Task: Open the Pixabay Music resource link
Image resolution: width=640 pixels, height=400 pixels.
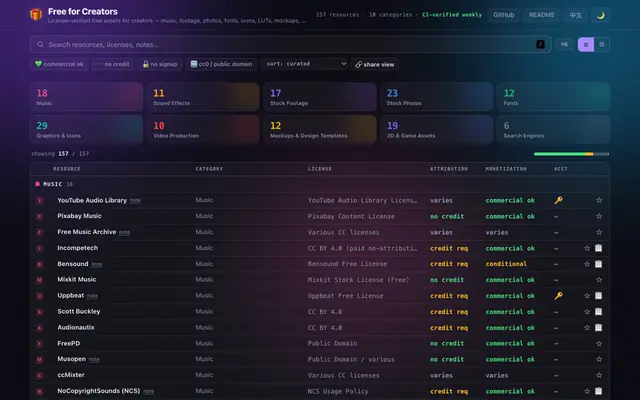Action: 79,216
